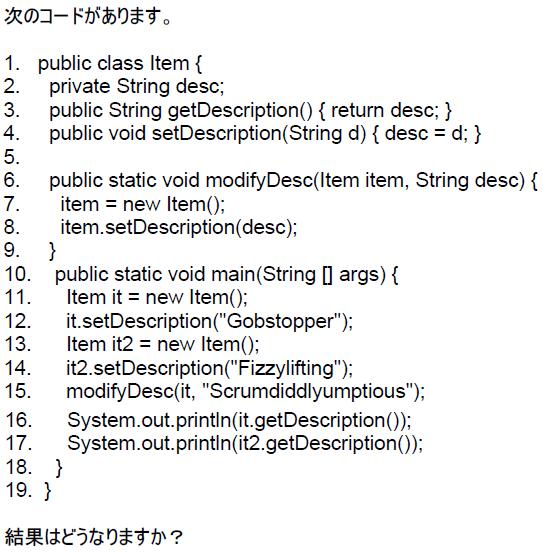Click the "Scrumdiddlyumptious" string on line 15
The image size is (543, 553).
pos(309,391)
